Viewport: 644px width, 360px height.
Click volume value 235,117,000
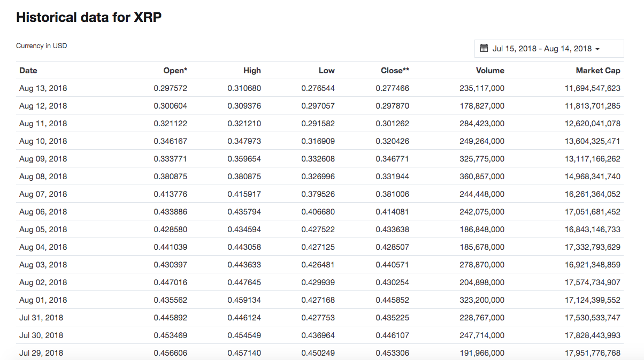482,88
